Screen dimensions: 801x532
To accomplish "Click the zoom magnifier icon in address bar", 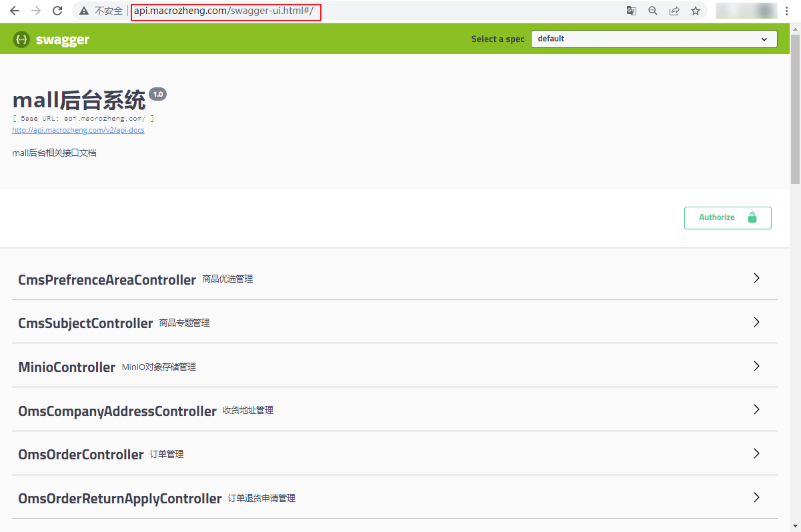I will (653, 11).
